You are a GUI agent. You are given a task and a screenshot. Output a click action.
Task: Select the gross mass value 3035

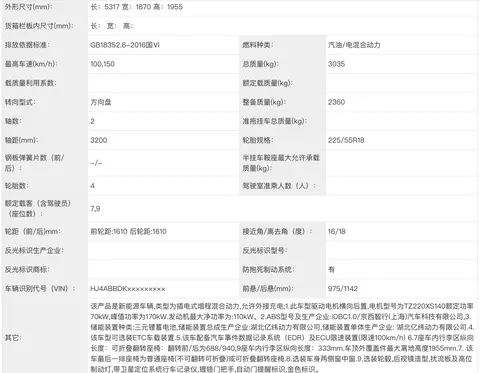336,64
